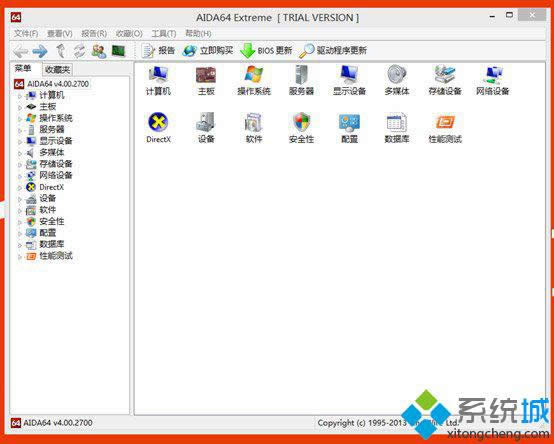Expand the 网络设备 tree node
554x444 pixels.
coord(20,176)
